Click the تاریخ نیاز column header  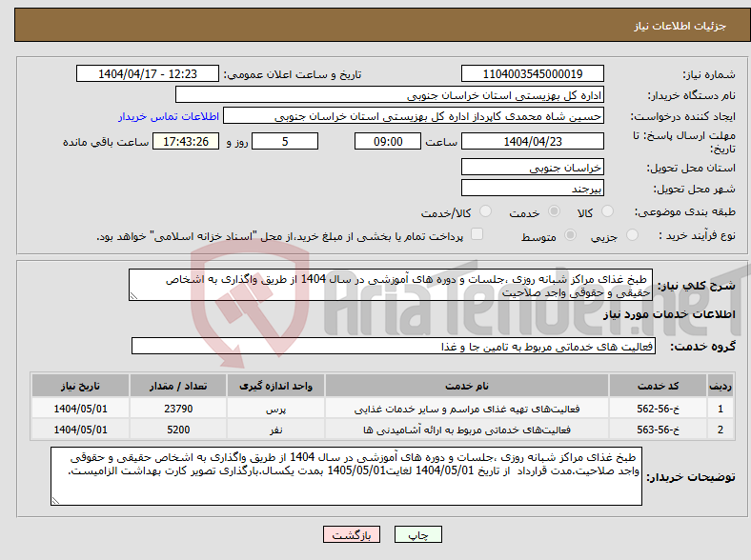click(80, 386)
